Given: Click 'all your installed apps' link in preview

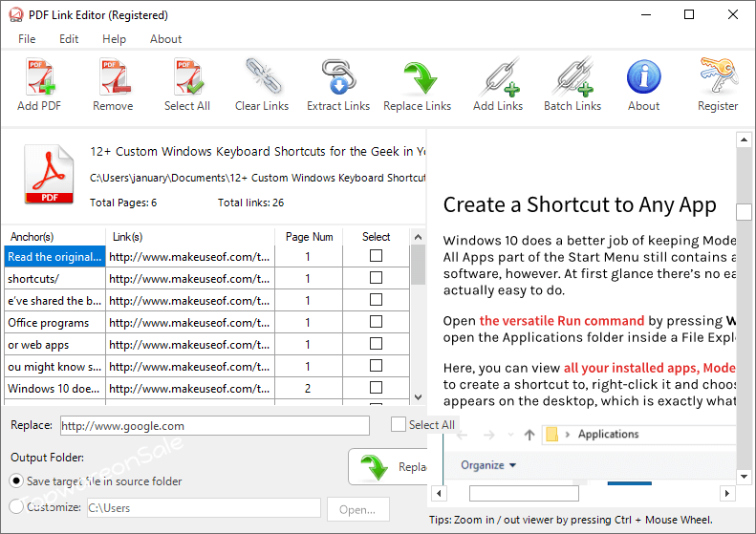Looking at the screenshot, I should [631, 368].
